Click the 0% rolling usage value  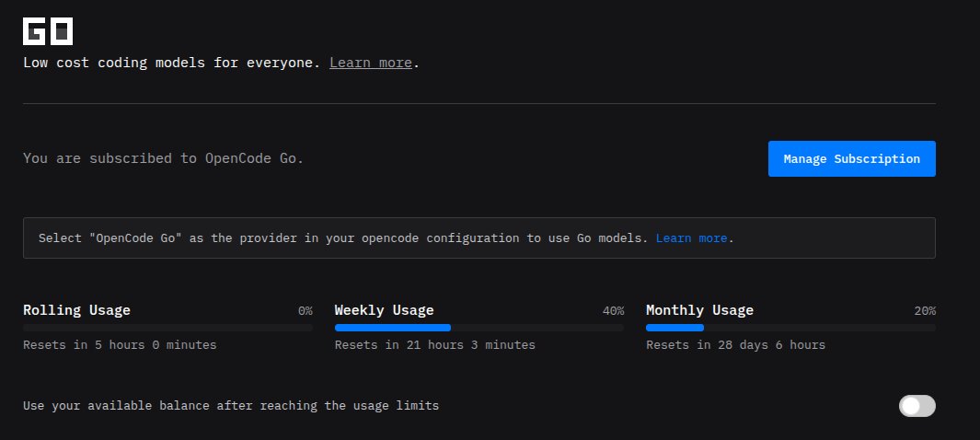pyautogui.click(x=305, y=310)
